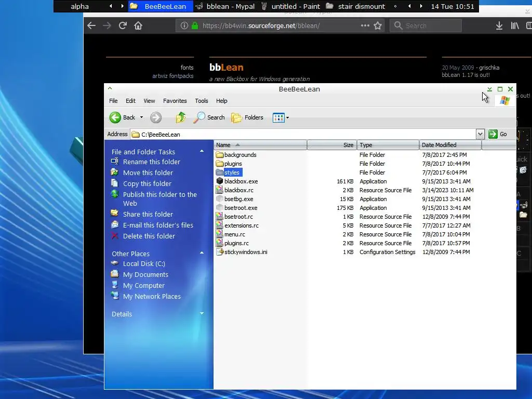Click the C:\BeeBeeLean address field
532x399 pixels.
tap(303, 135)
